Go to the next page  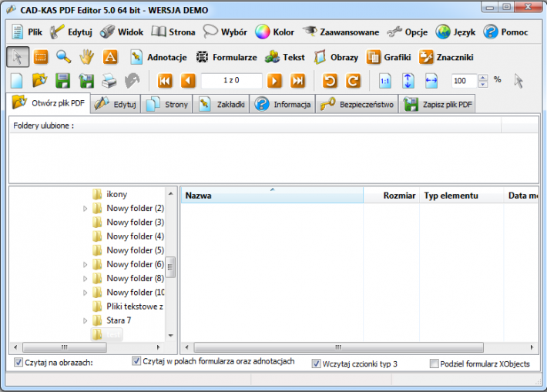(x=274, y=81)
